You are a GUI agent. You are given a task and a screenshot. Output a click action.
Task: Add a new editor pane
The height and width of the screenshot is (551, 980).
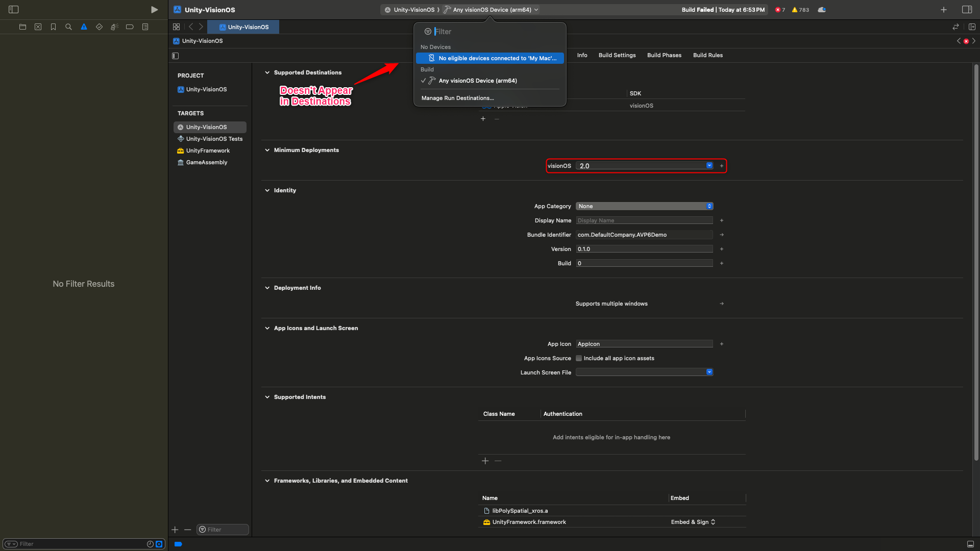coord(972,27)
